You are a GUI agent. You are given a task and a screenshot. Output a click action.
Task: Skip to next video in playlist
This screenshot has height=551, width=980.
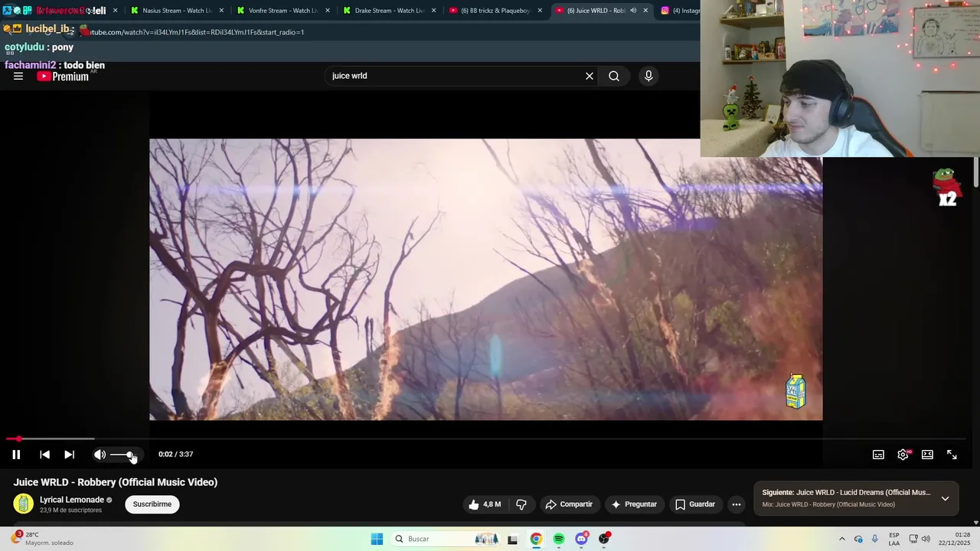point(69,455)
